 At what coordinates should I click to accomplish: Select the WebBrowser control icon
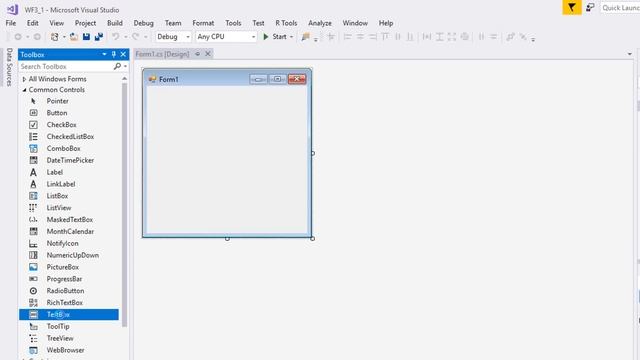click(x=33, y=350)
